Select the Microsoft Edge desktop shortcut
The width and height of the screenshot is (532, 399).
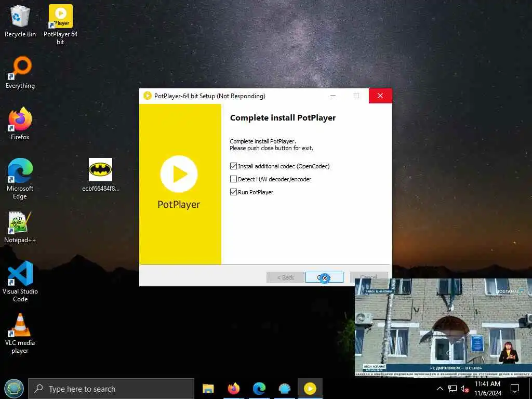coord(20,179)
